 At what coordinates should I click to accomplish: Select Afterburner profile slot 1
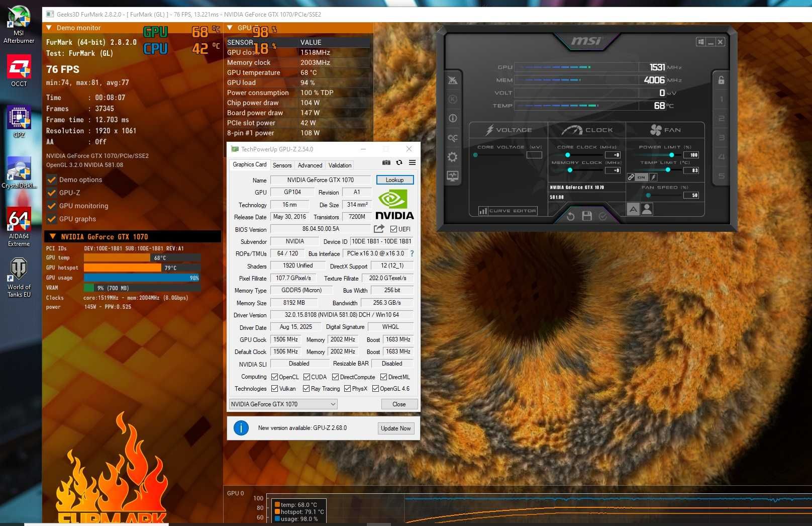[x=721, y=99]
